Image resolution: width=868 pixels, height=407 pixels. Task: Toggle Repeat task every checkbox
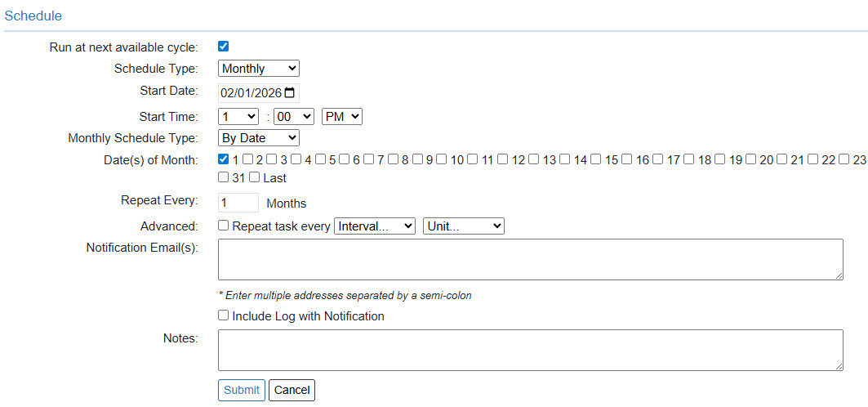[224, 226]
